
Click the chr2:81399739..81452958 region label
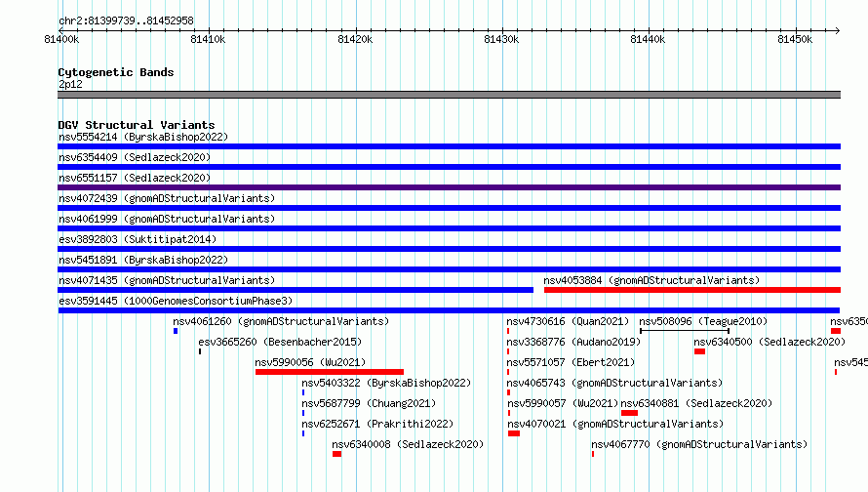[126, 21]
